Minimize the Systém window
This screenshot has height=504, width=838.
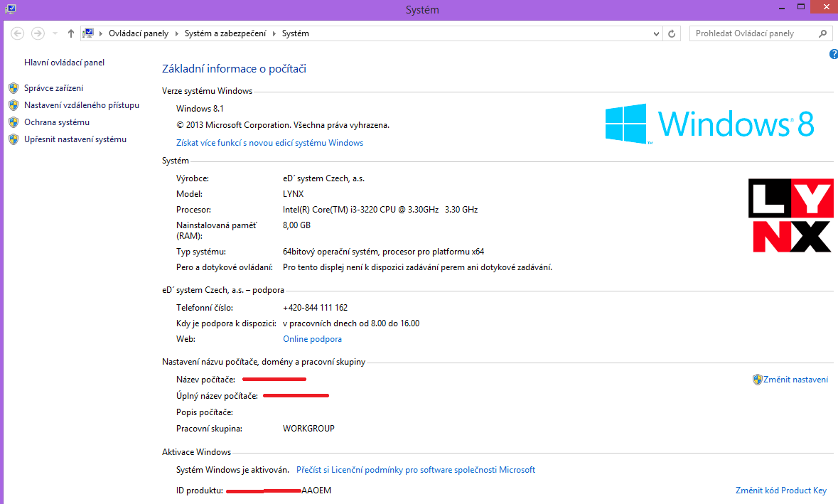782,8
